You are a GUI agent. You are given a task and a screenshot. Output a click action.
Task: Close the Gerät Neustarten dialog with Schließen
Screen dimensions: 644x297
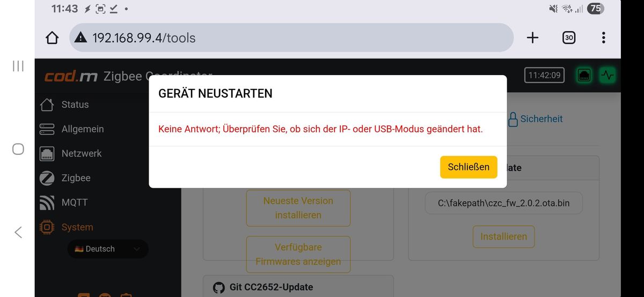(x=469, y=167)
